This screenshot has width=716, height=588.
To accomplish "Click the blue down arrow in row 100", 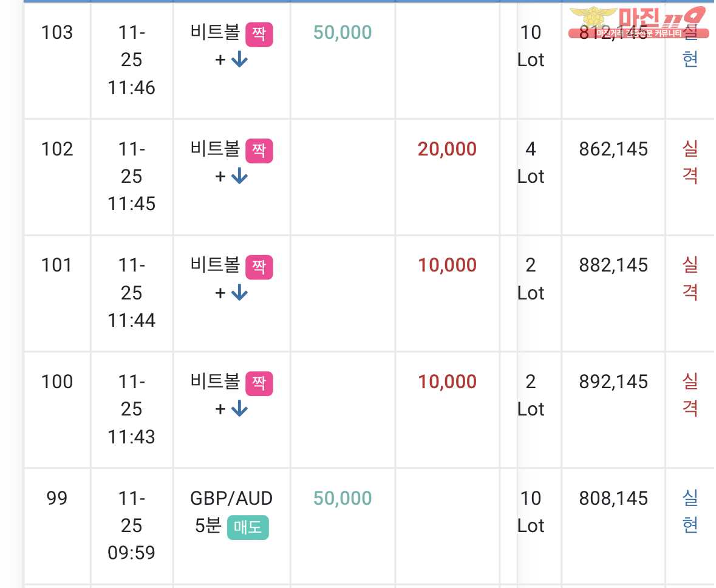I will (239, 408).
